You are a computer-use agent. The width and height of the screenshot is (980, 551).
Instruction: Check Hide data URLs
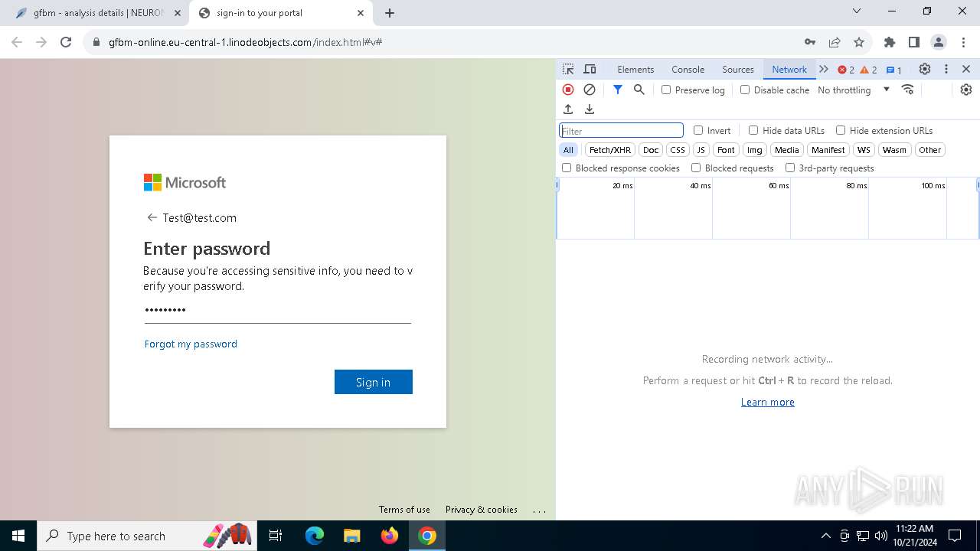(x=753, y=130)
